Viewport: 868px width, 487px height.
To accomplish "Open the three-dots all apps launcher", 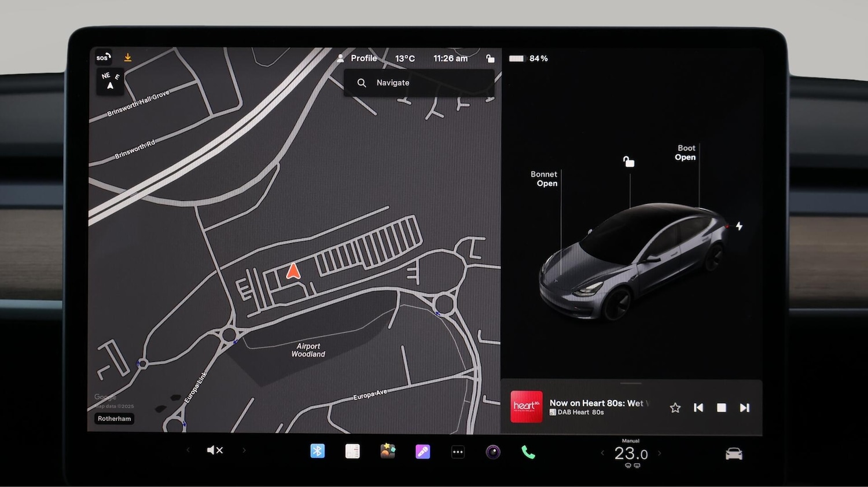I will pyautogui.click(x=458, y=452).
